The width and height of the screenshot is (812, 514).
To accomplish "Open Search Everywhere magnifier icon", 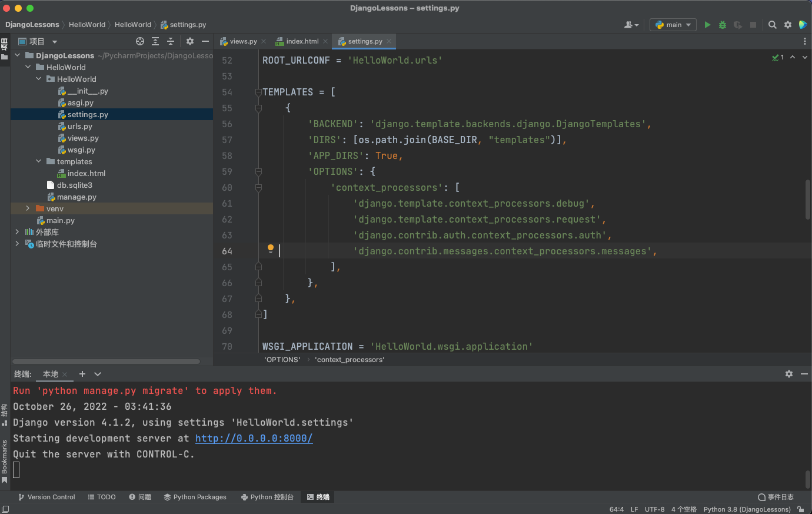I will (x=773, y=25).
